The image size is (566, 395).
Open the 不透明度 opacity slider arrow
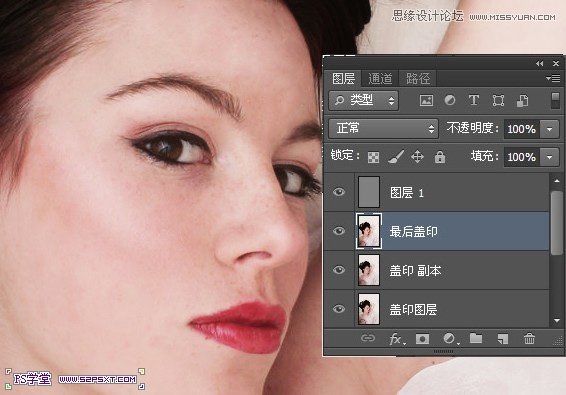coord(550,129)
